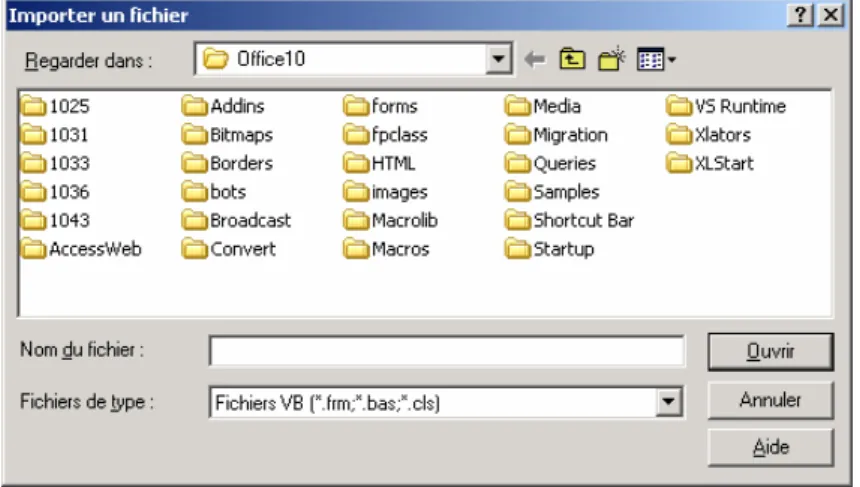The width and height of the screenshot is (860, 487).
Task: Select the Borders folder
Action: [x=228, y=163]
